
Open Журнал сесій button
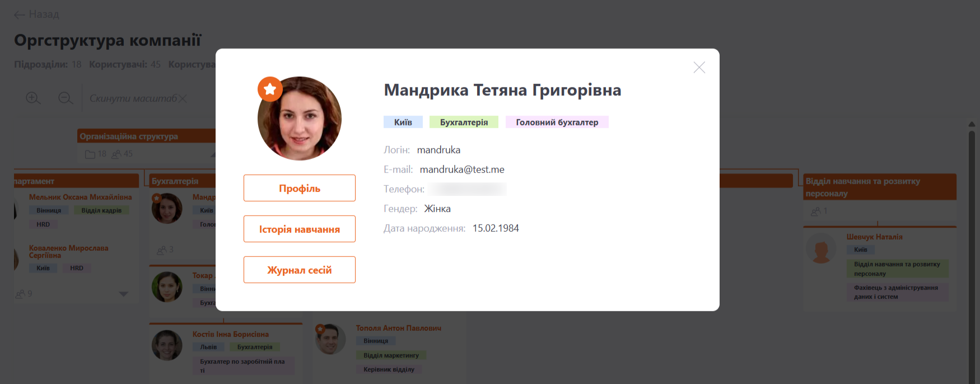(x=300, y=270)
